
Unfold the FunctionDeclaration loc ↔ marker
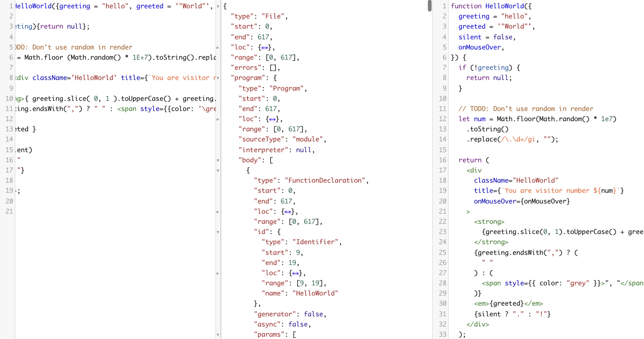(x=288, y=212)
